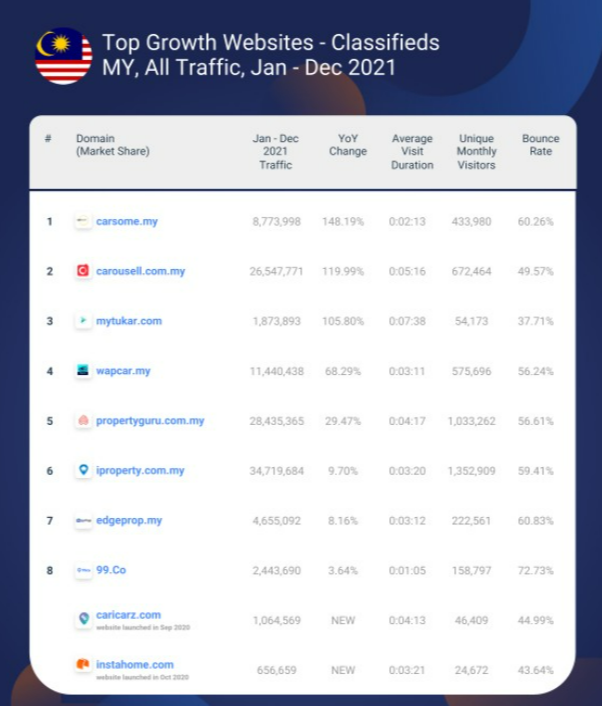Image resolution: width=602 pixels, height=706 pixels.
Task: Select bounce rate 60.83%
Action: tap(535, 521)
